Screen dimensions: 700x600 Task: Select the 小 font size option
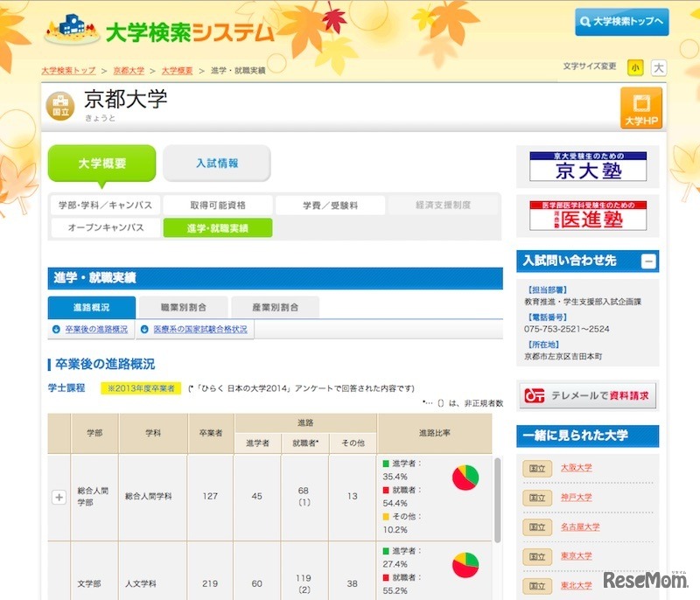(x=636, y=66)
